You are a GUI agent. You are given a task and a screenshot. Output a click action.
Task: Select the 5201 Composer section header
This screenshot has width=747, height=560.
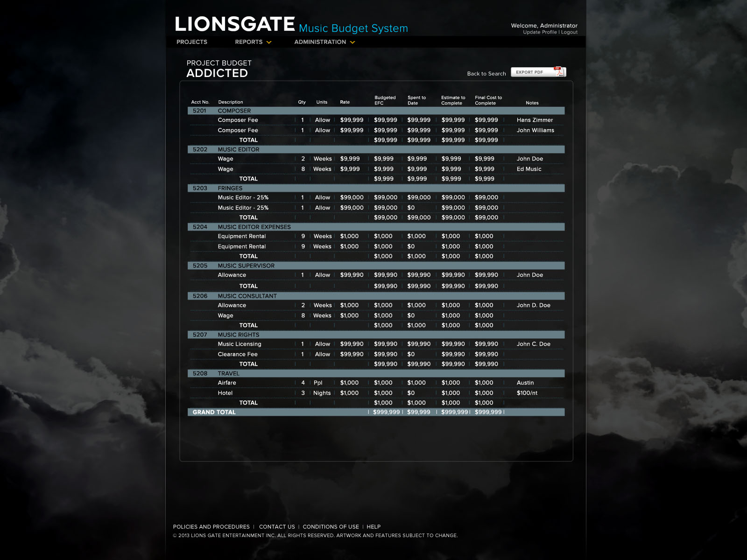(x=376, y=111)
